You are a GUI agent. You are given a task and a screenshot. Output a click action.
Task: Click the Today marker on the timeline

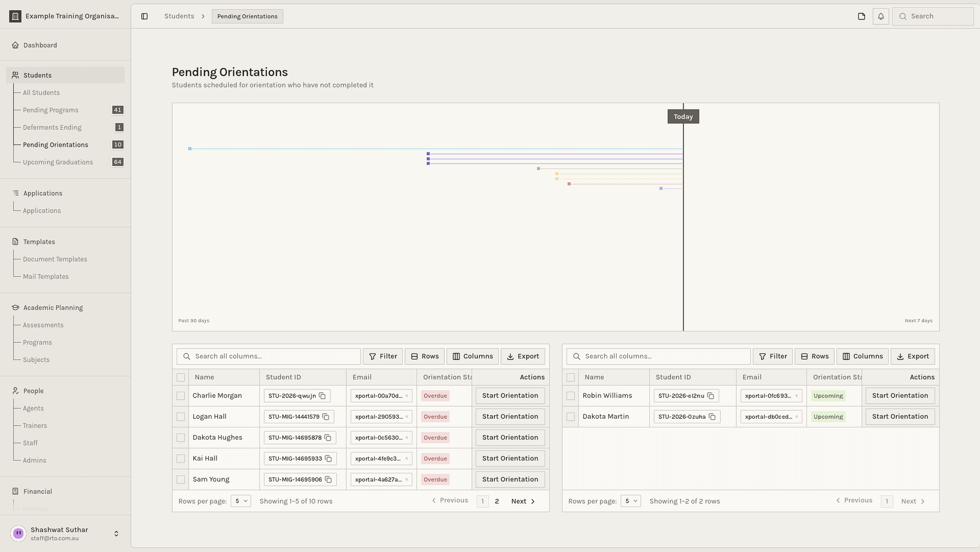tap(683, 116)
